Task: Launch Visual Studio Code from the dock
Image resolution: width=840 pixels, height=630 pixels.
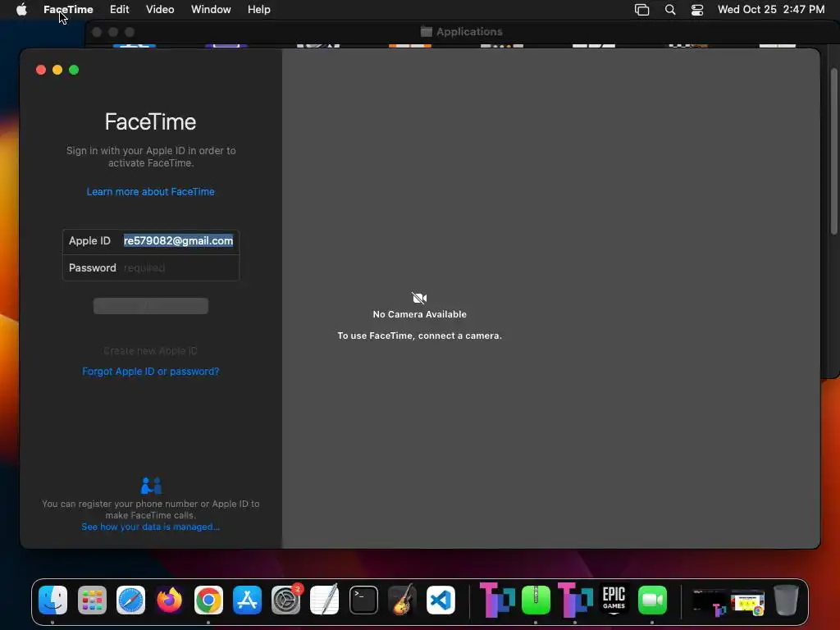Action: click(441, 600)
